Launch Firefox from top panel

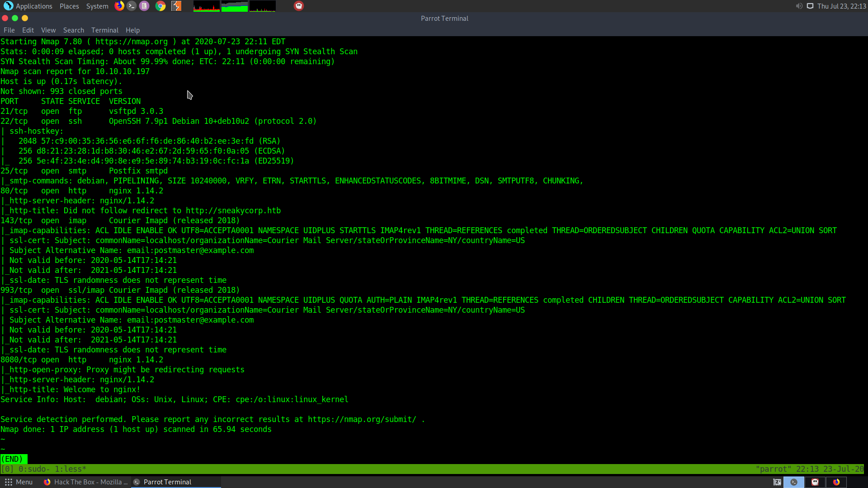coord(119,6)
